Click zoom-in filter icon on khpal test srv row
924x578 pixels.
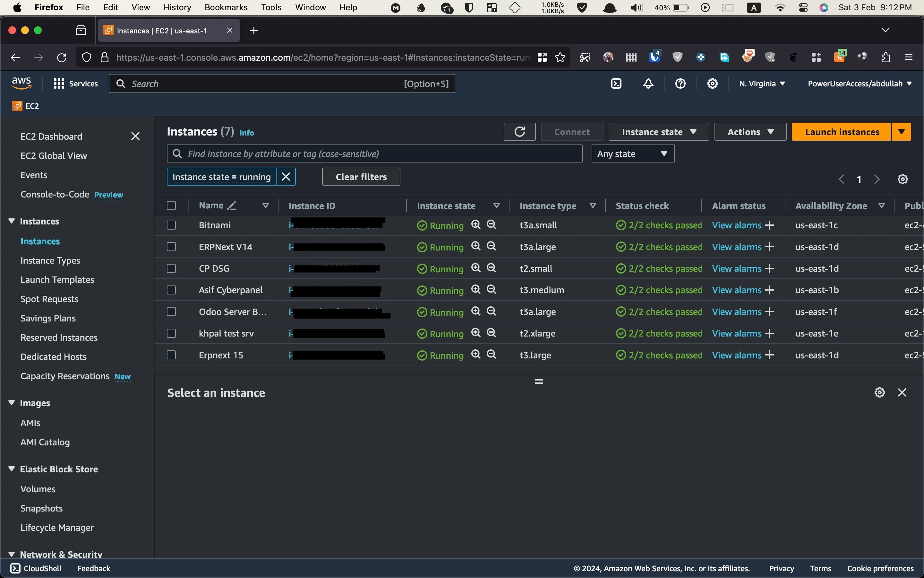(x=476, y=333)
